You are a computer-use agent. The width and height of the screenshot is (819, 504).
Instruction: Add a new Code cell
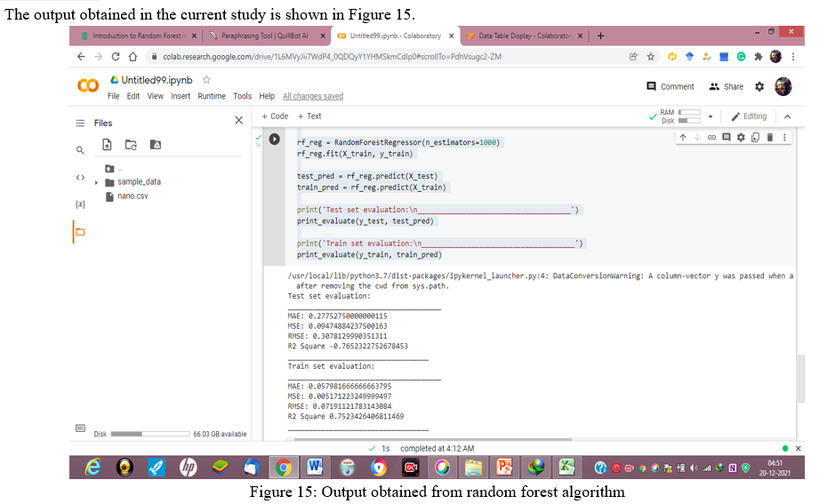pyautogui.click(x=275, y=116)
